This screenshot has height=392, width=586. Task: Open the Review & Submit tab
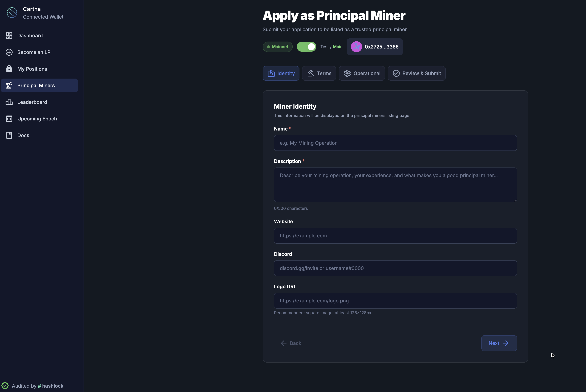(x=416, y=73)
